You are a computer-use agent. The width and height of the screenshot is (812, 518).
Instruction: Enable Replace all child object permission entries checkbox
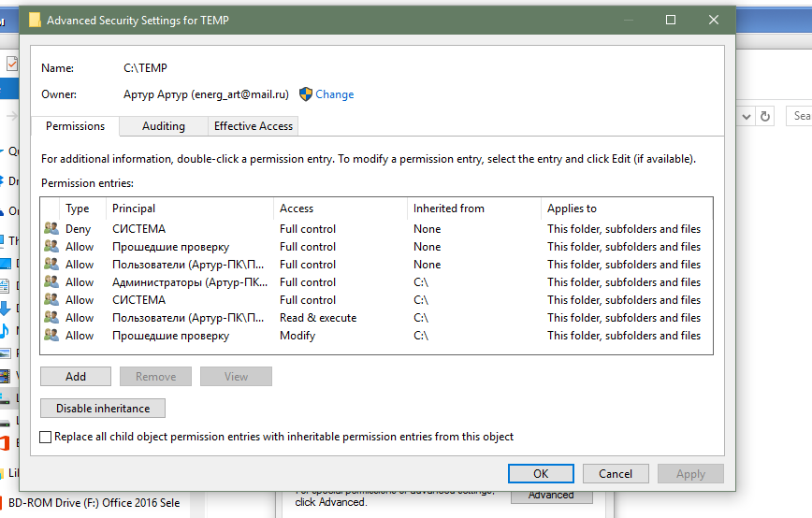pos(47,437)
